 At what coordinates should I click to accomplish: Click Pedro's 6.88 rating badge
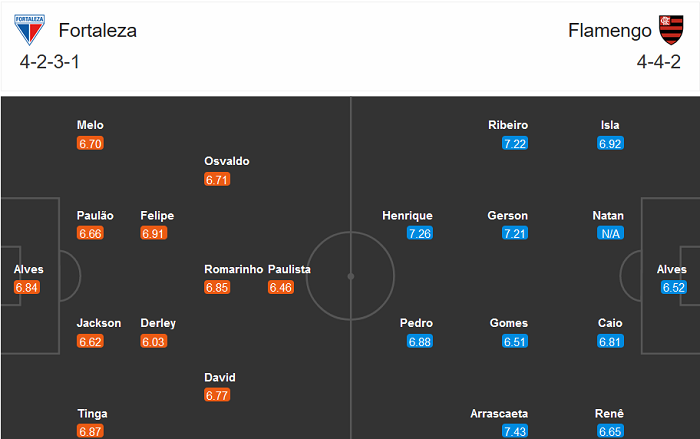[420, 341]
